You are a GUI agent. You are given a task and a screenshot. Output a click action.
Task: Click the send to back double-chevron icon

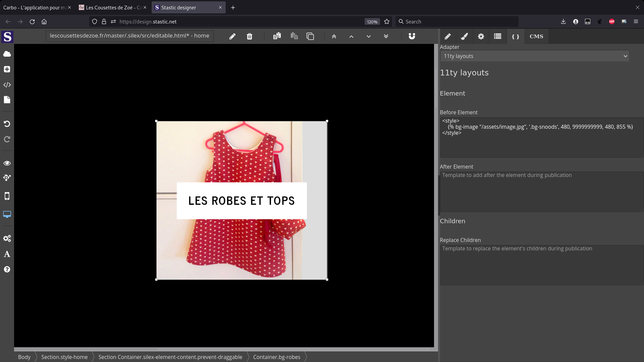click(386, 36)
